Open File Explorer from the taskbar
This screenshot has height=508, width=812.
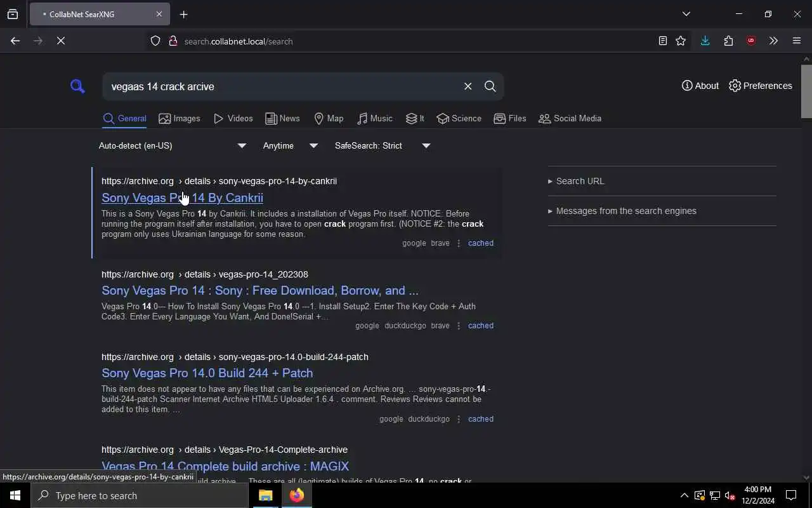pyautogui.click(x=266, y=495)
